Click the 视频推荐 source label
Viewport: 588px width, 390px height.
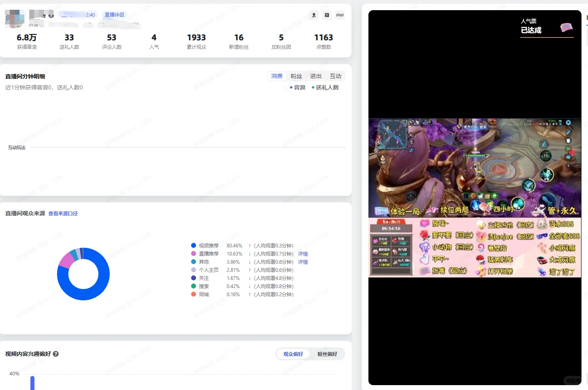tap(209, 246)
